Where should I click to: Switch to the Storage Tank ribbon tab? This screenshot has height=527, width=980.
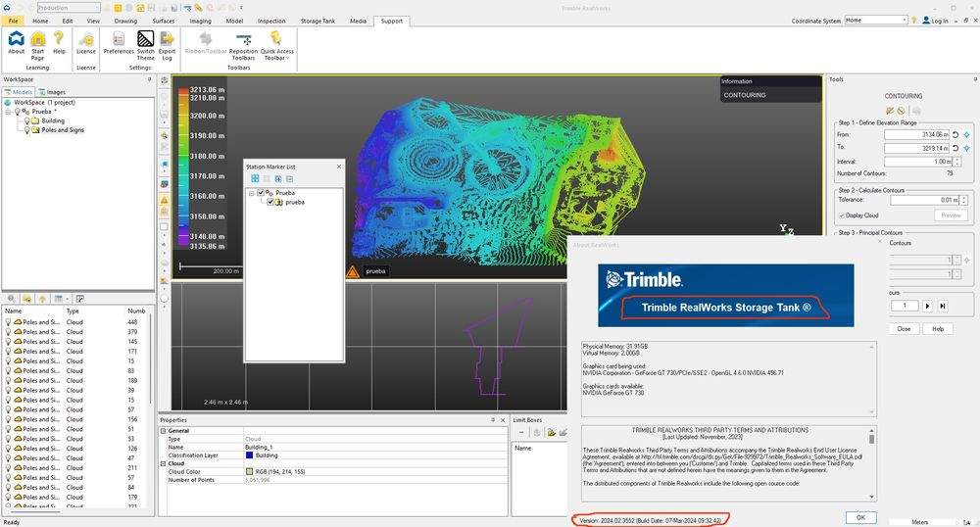(318, 21)
